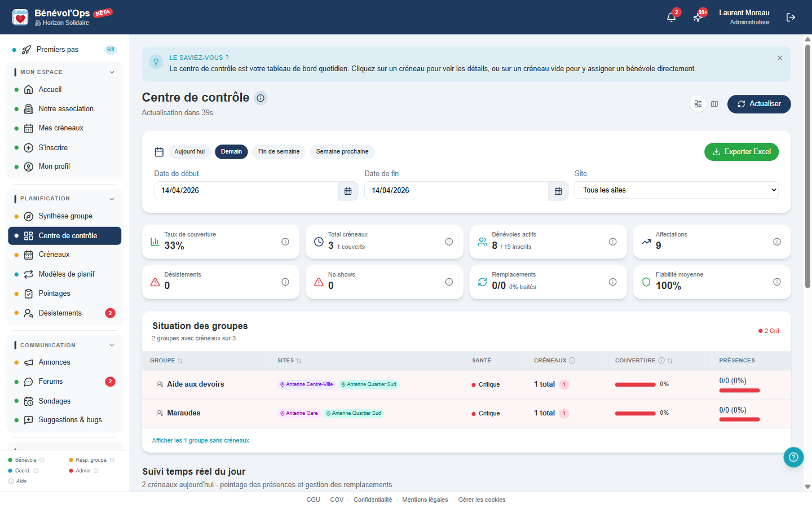
Task: Open the sparkle updates icon with 99+ badge
Action: 698,17
